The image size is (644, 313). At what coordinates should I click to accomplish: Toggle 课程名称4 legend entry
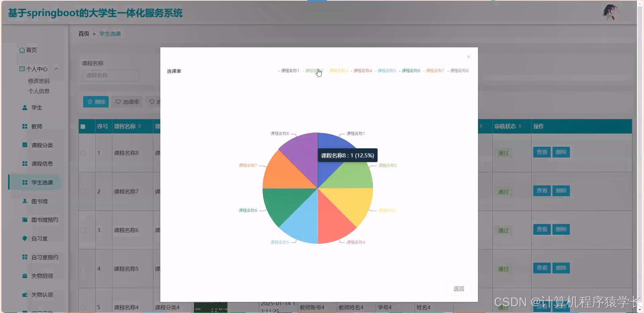point(361,71)
